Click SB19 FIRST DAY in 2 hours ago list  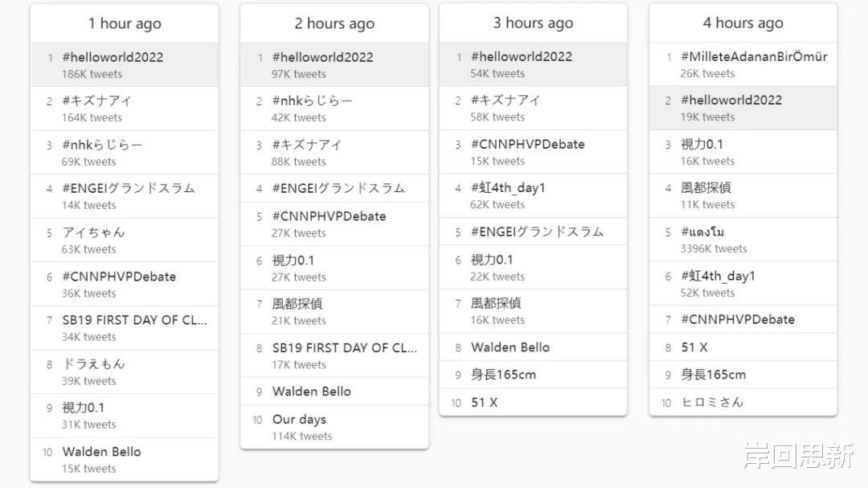tap(344, 348)
